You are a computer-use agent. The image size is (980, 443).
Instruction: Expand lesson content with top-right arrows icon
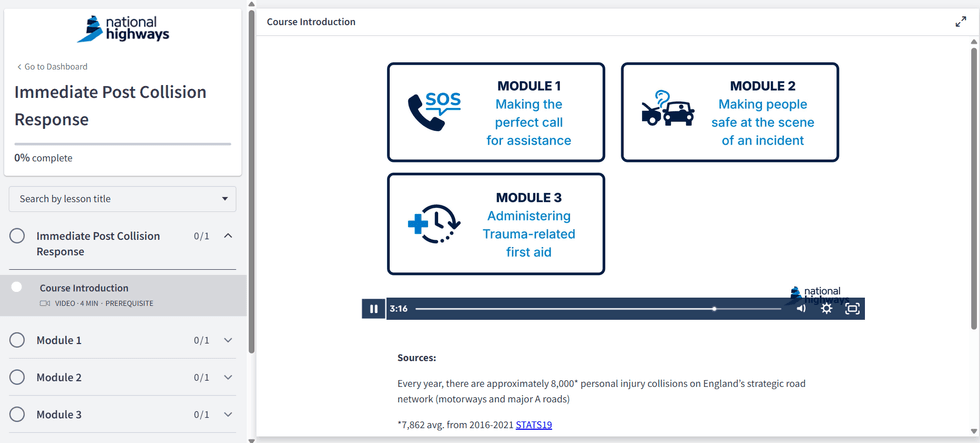pyautogui.click(x=961, y=22)
